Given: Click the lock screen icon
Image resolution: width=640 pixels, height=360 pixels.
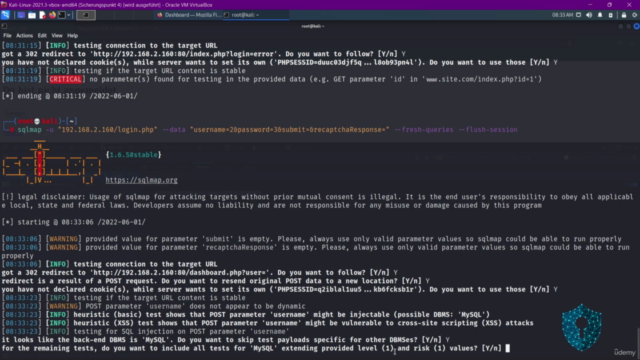Looking at the screenshot, I should coord(624,15).
